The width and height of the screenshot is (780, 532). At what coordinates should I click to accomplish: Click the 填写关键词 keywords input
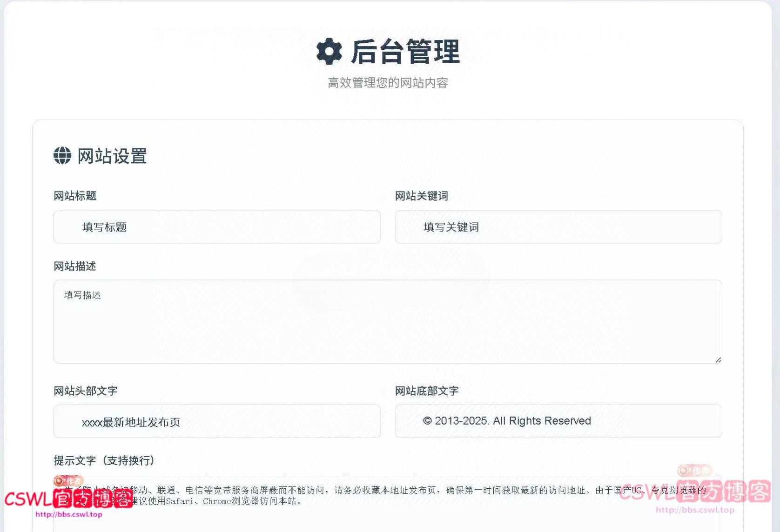pos(558,227)
